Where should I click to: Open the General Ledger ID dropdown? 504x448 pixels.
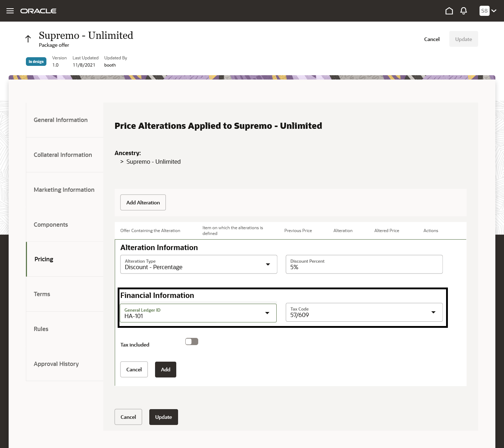point(198,313)
